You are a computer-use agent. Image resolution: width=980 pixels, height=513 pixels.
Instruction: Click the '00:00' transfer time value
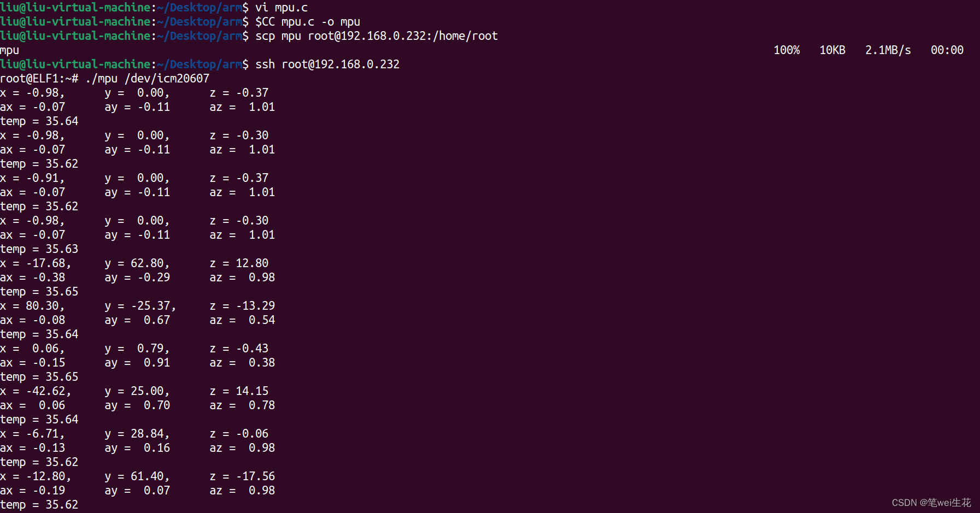pos(947,50)
